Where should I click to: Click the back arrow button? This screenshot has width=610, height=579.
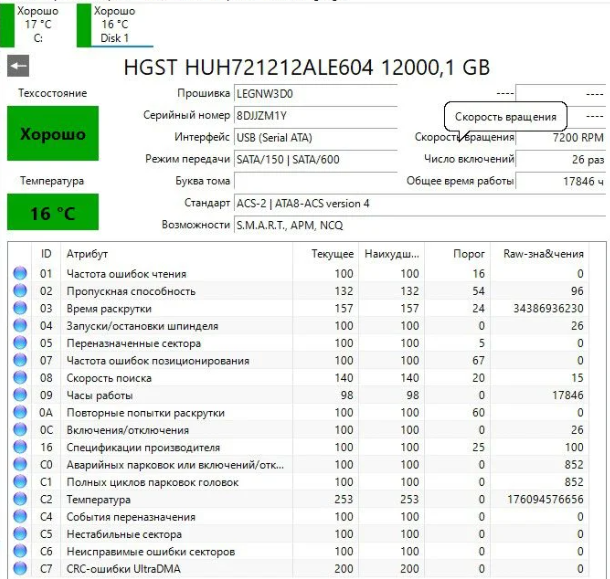(x=18, y=66)
